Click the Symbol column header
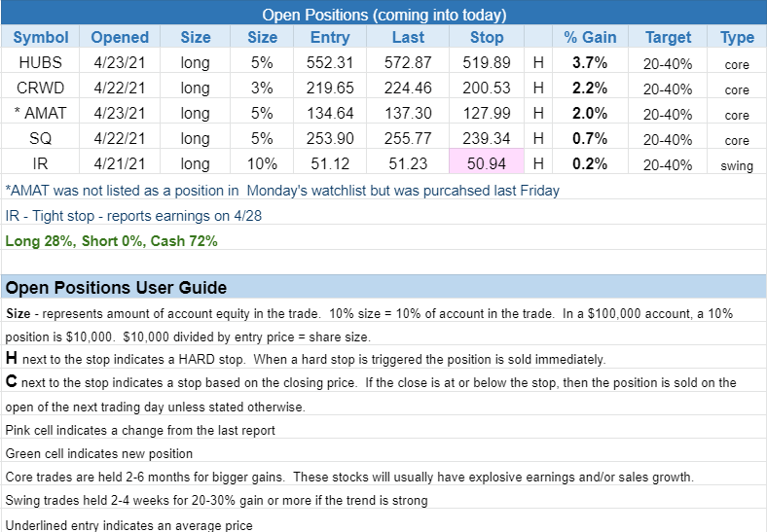Screen dimensions: 767x532 click(40, 37)
